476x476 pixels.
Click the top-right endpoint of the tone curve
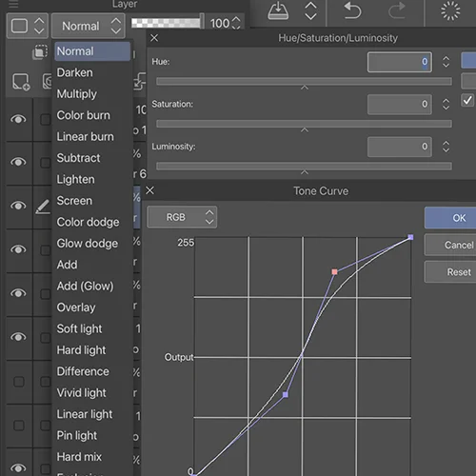click(410, 237)
